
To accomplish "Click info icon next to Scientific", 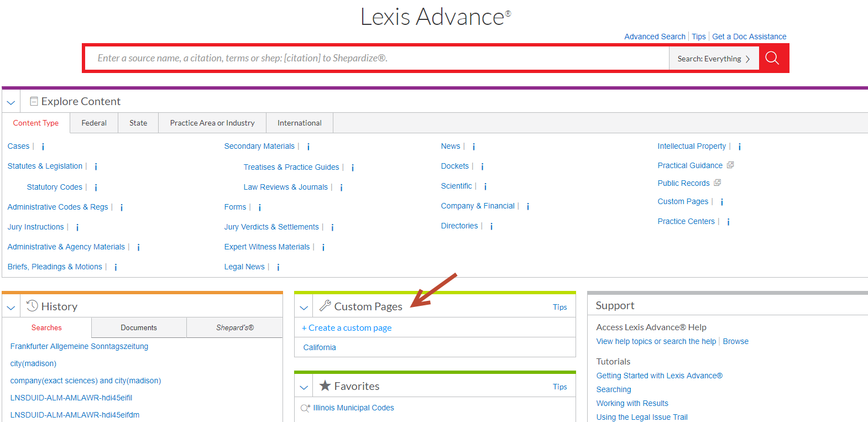I will pos(485,186).
